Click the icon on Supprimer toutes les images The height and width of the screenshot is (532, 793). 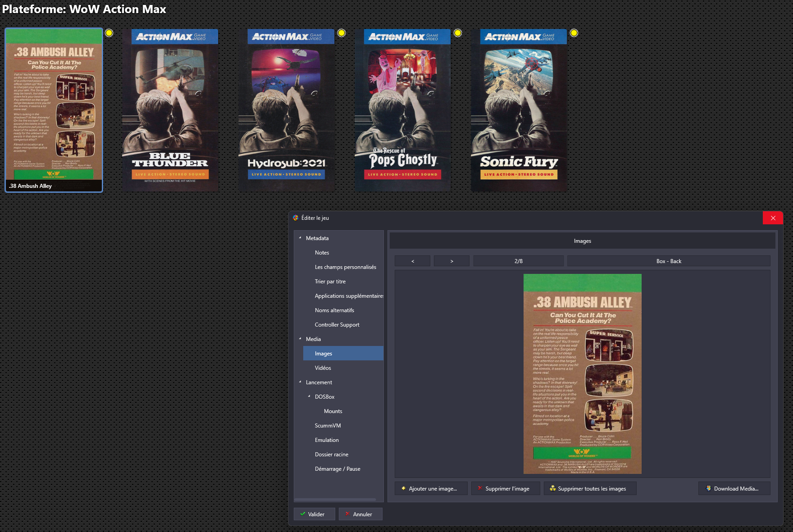point(553,488)
